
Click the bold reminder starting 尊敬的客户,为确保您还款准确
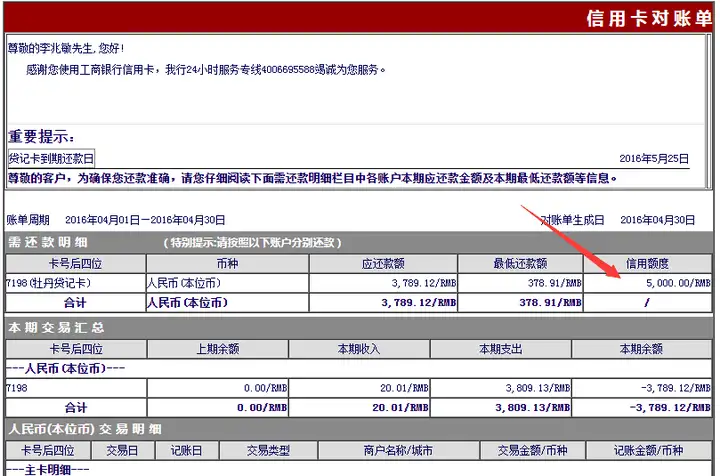pos(312,178)
